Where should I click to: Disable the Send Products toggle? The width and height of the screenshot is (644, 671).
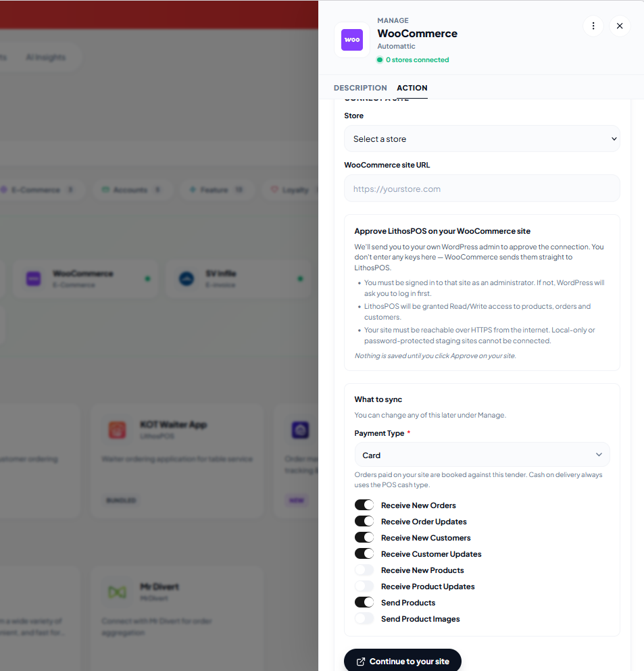(364, 603)
